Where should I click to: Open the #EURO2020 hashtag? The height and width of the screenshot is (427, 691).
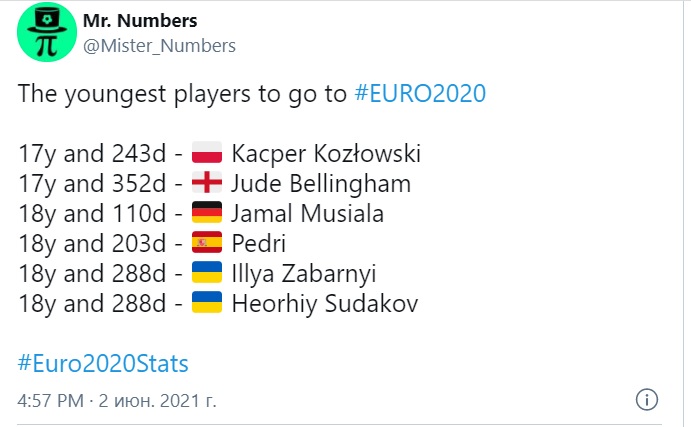pyautogui.click(x=420, y=95)
